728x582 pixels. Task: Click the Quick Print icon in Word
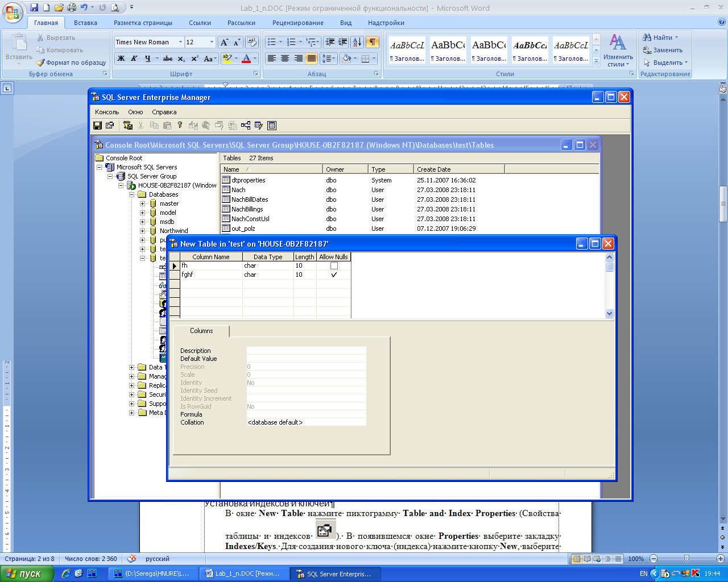point(72,7)
